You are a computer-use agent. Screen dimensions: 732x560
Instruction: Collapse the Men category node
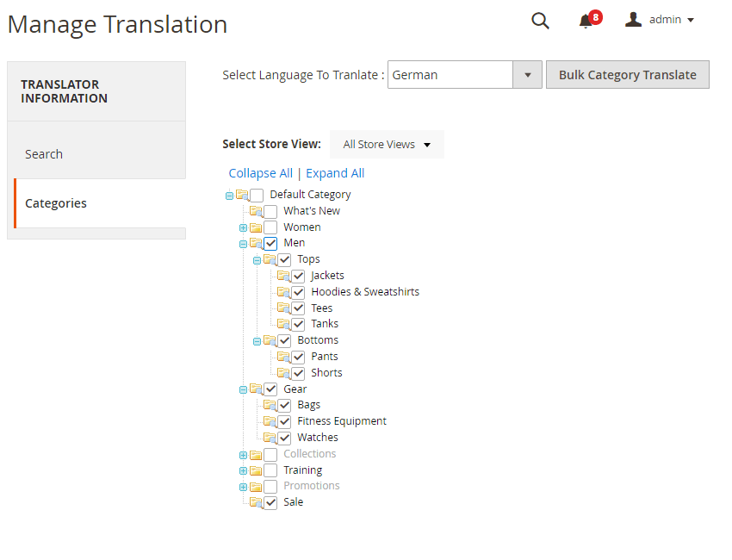click(x=244, y=244)
